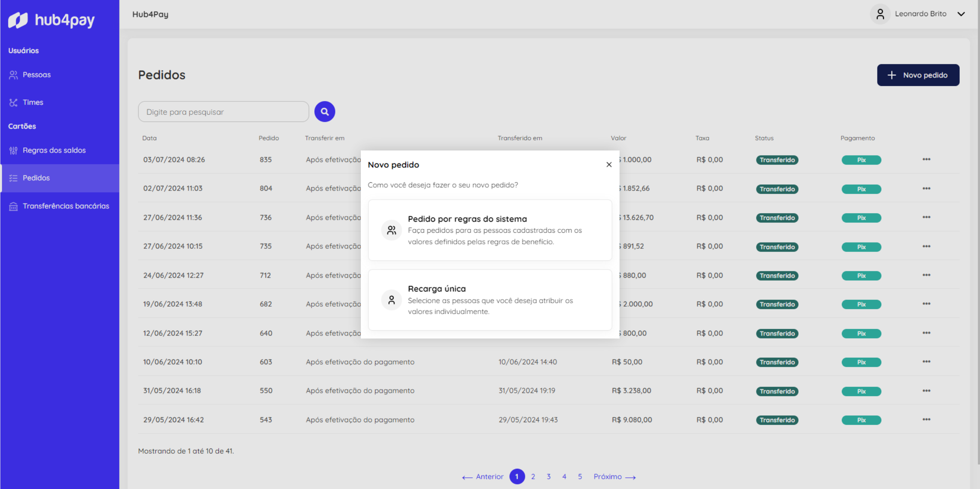Click the Data column header
Image resolution: width=980 pixels, height=489 pixels.
point(149,138)
